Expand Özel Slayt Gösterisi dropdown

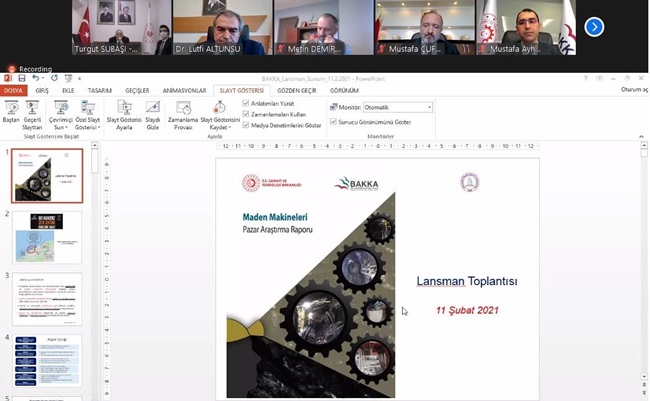(x=87, y=128)
